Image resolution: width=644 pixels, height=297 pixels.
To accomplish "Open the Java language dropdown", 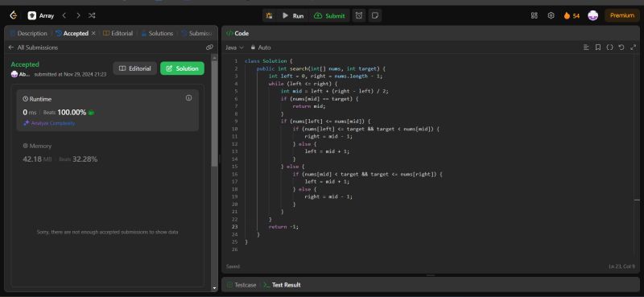I will click(x=234, y=47).
